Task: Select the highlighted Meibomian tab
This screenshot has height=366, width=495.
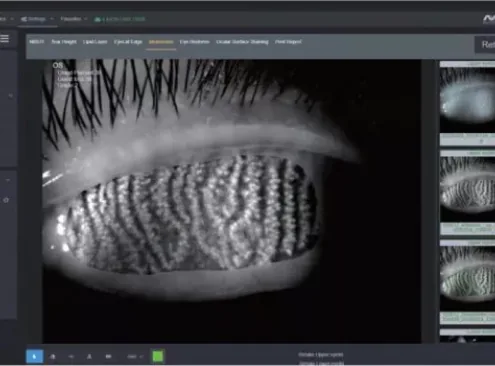Action: tap(161, 42)
